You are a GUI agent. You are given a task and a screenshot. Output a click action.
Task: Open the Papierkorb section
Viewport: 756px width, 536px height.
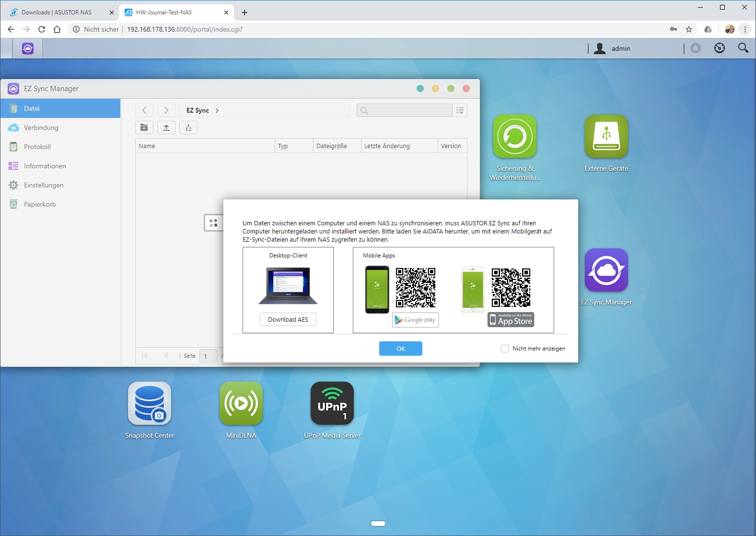point(60,204)
